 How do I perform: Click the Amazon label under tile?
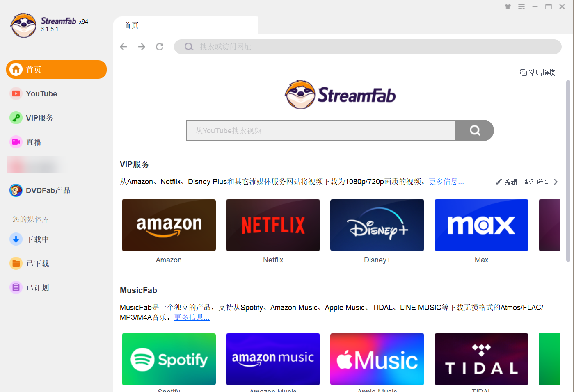point(169,260)
